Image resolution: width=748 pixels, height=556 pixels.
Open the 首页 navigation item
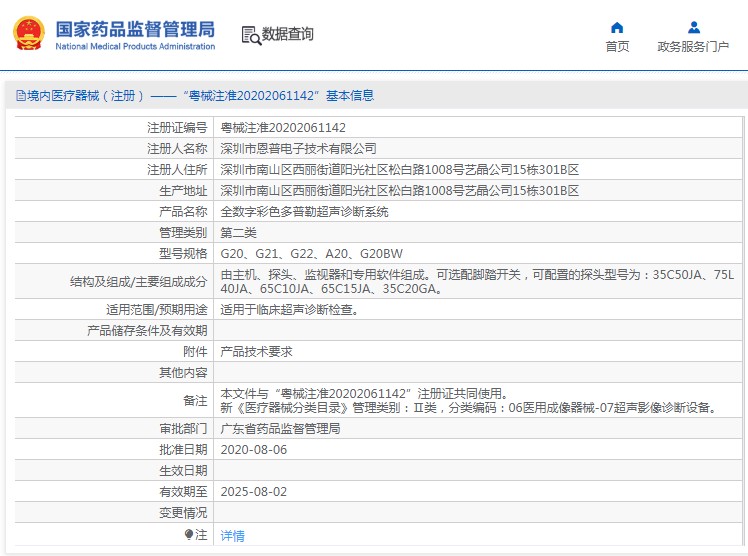(x=617, y=46)
